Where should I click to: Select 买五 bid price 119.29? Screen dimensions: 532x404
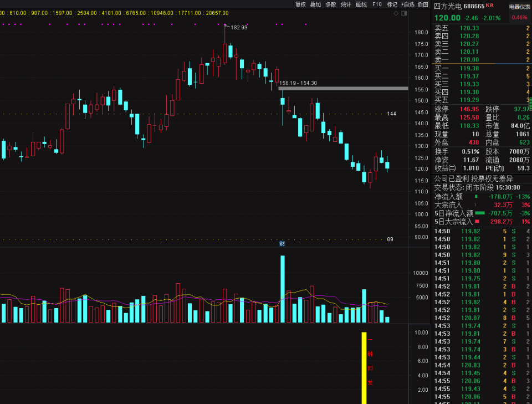(469, 100)
